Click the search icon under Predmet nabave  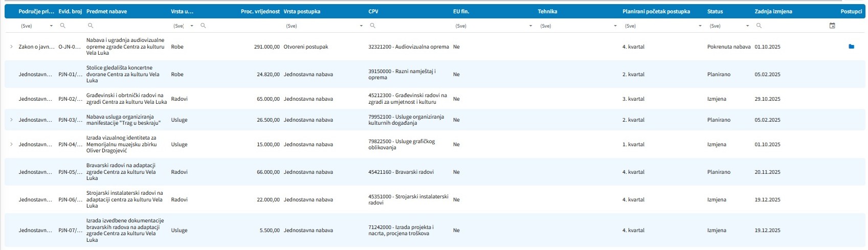[91, 26]
